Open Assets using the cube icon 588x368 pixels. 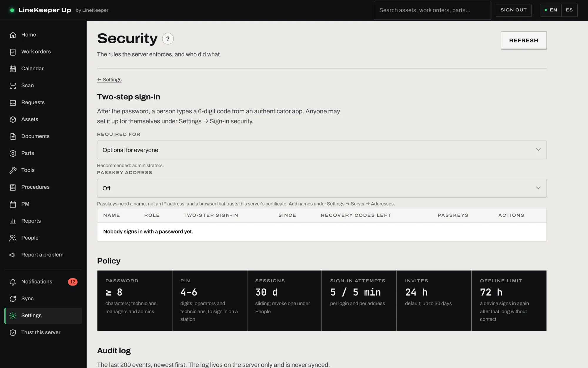[13, 120]
